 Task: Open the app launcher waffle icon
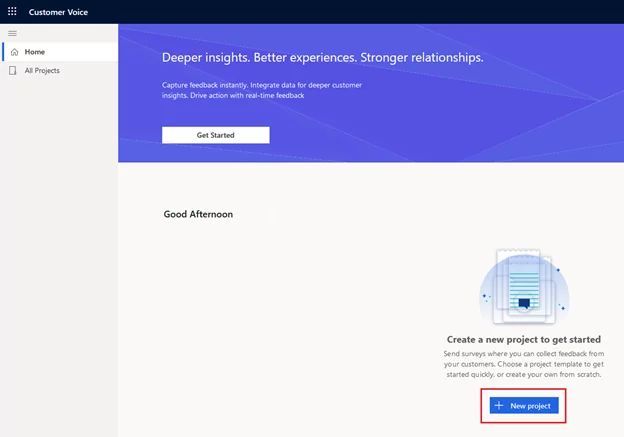(12, 12)
